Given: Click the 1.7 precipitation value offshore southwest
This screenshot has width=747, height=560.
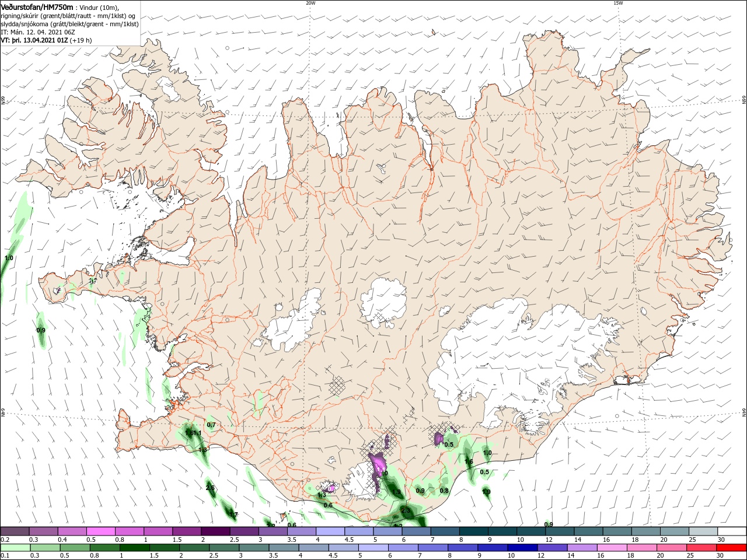Looking at the screenshot, I should point(233,514).
